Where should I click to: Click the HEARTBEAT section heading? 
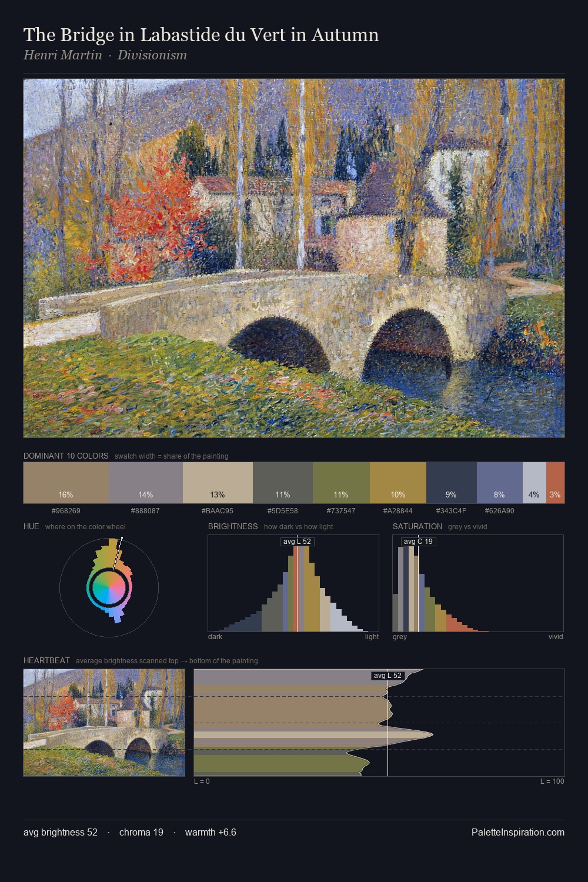pos(46,660)
